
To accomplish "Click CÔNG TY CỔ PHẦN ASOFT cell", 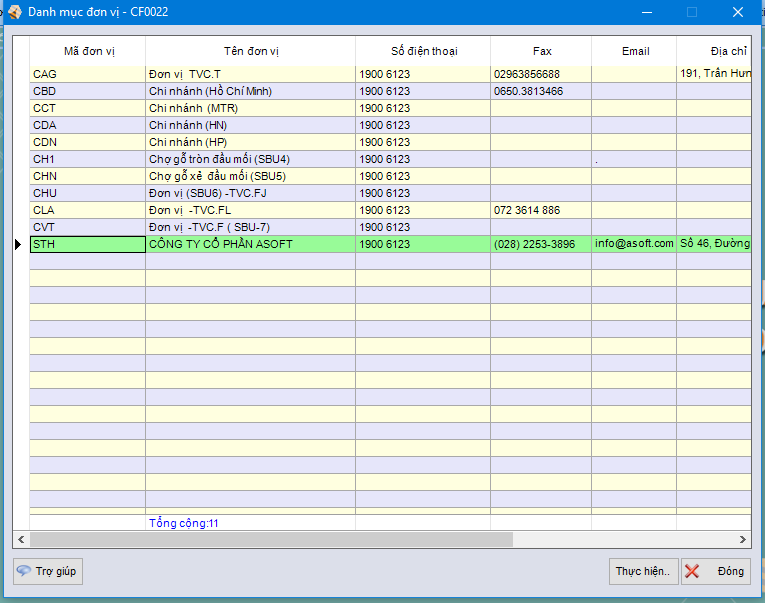I will tap(251, 244).
